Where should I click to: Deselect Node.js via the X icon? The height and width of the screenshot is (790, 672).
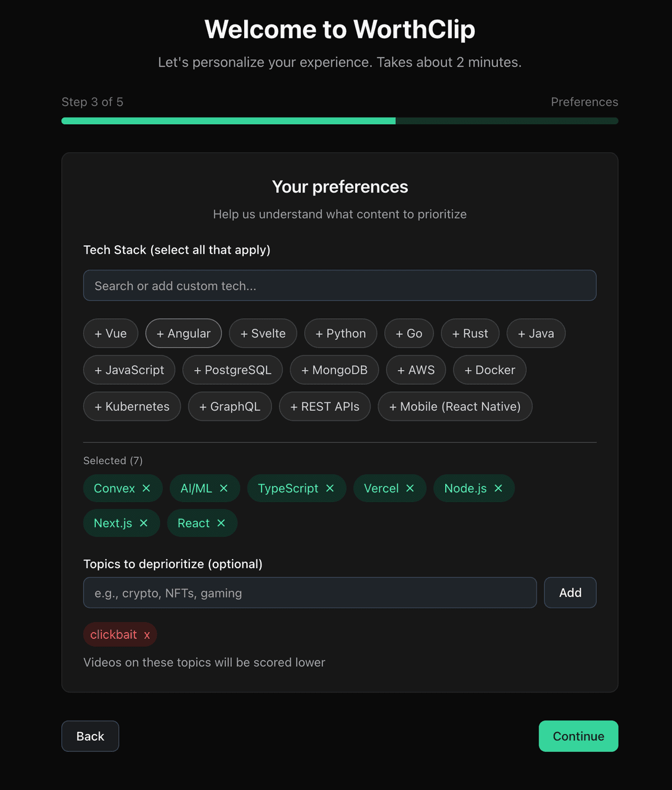click(498, 488)
